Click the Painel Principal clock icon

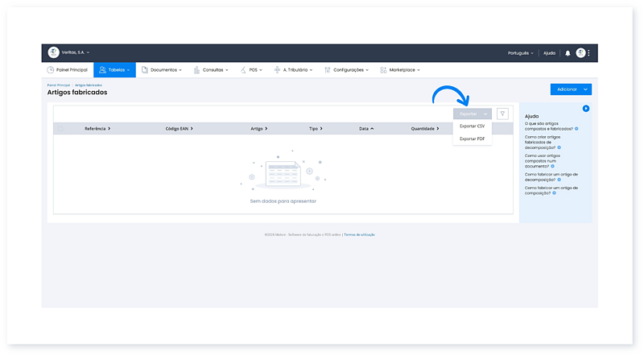click(51, 70)
